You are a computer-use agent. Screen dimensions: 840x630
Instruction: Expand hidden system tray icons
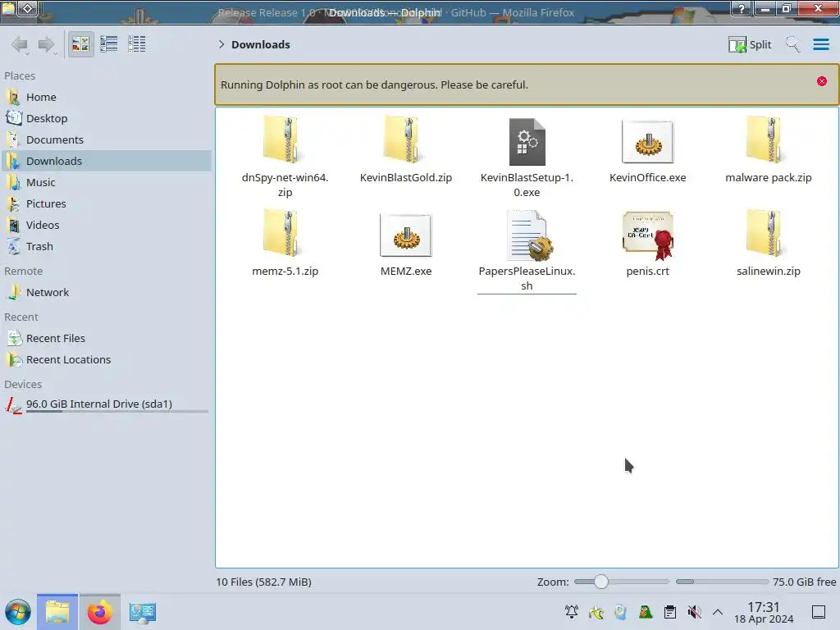click(x=717, y=612)
